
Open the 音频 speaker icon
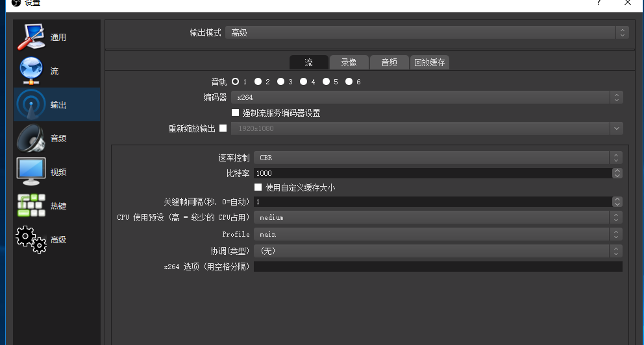[x=31, y=138]
